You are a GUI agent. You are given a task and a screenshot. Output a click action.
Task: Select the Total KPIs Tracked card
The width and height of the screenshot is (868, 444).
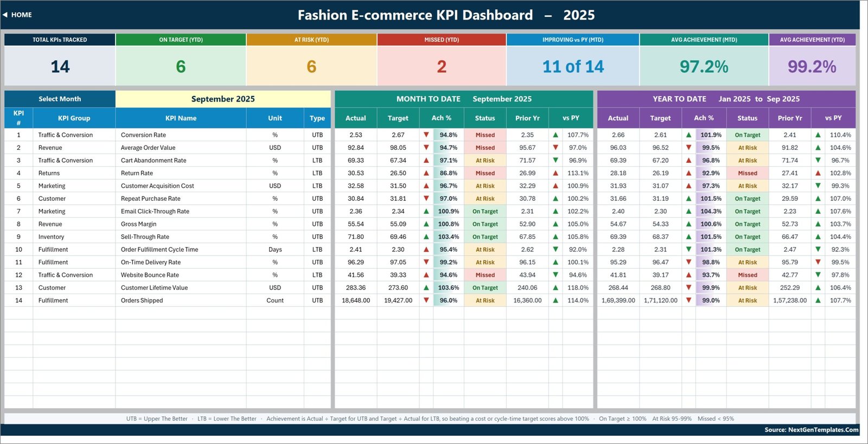pos(60,60)
